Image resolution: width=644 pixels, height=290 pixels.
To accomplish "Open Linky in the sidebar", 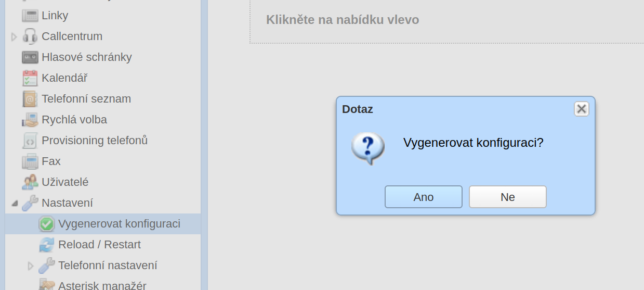I will pyautogui.click(x=55, y=16).
